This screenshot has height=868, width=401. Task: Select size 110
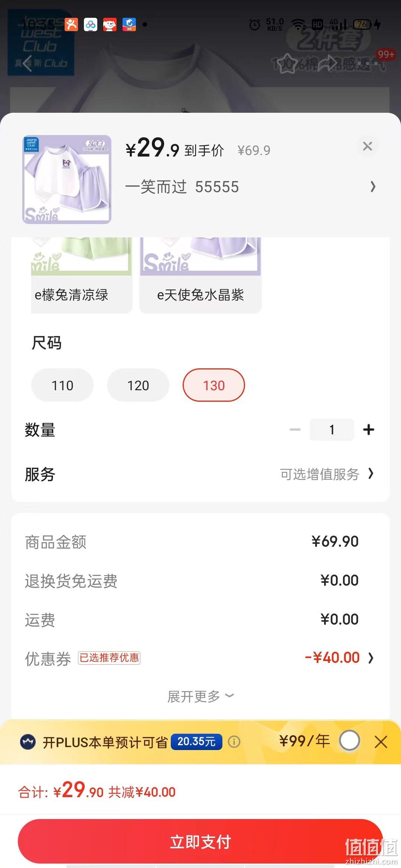(62, 385)
